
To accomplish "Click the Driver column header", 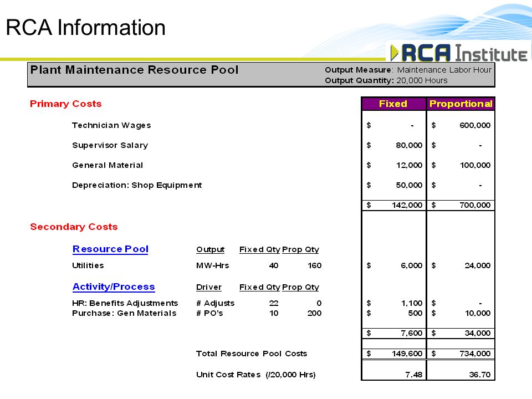I will (x=209, y=287).
